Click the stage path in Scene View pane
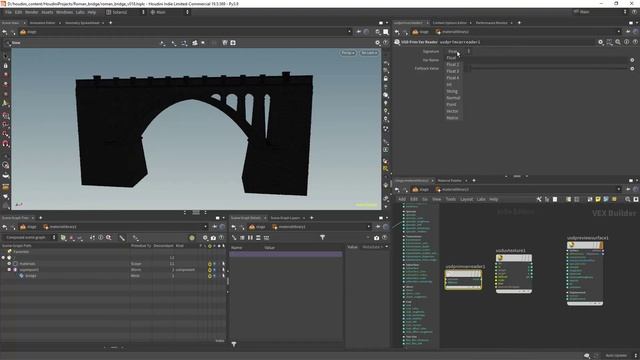Screen dimensions: 640x360 [x=28, y=32]
